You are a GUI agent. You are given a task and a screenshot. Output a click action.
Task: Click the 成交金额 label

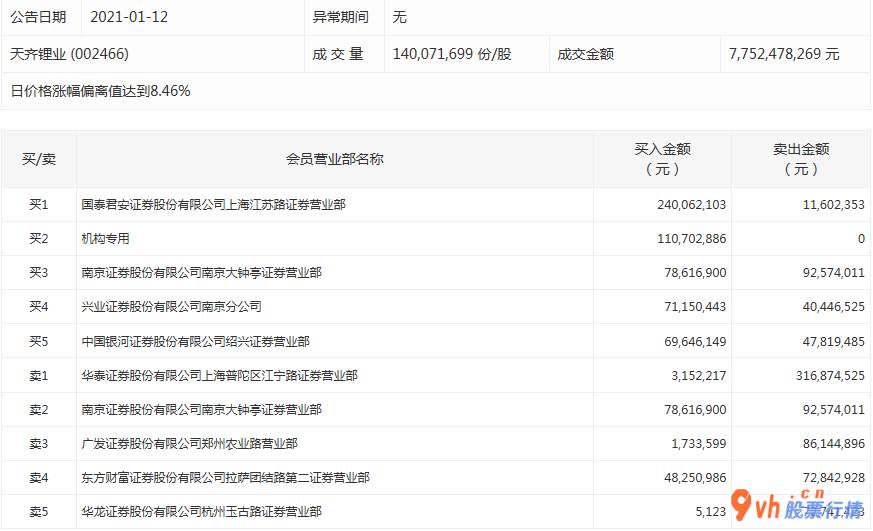[x=585, y=54]
